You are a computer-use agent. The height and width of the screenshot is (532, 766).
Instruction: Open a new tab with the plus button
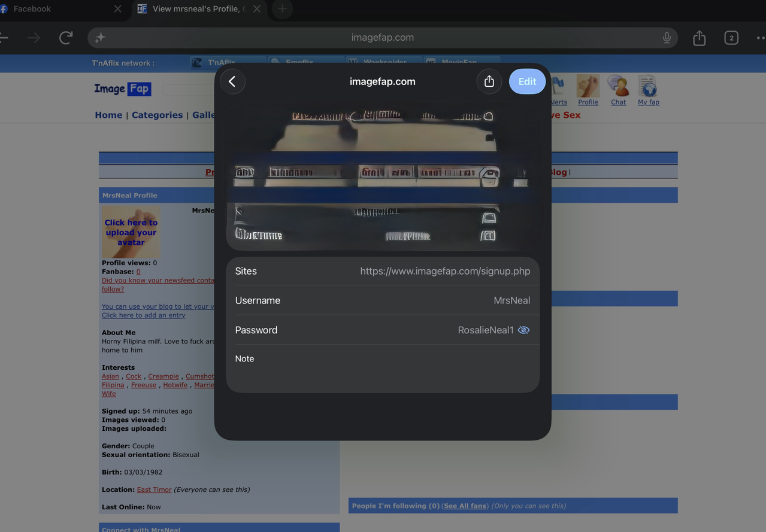click(282, 9)
